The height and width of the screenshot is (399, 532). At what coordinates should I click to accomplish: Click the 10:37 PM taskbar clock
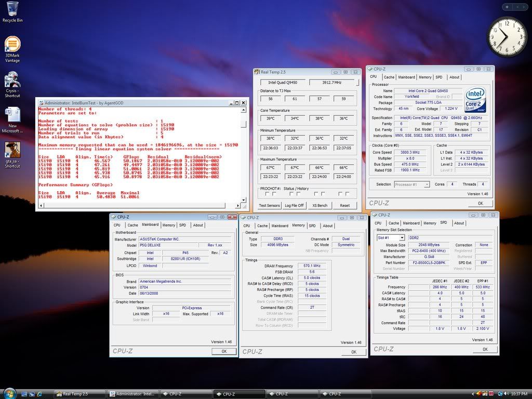(x=519, y=394)
